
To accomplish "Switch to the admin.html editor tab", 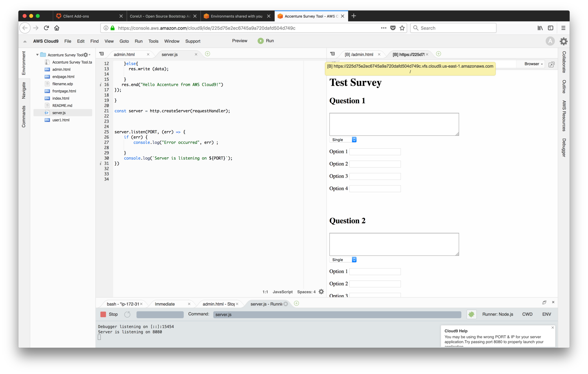I will point(124,54).
